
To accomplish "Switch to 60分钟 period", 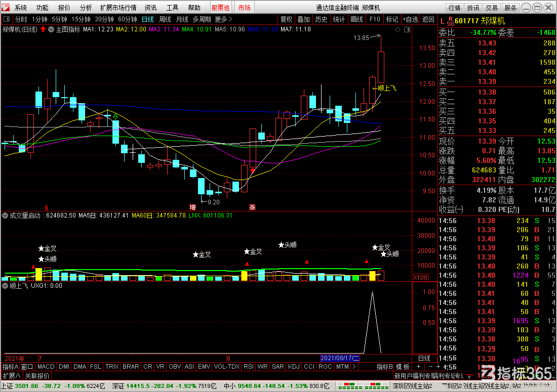I will (128, 19).
